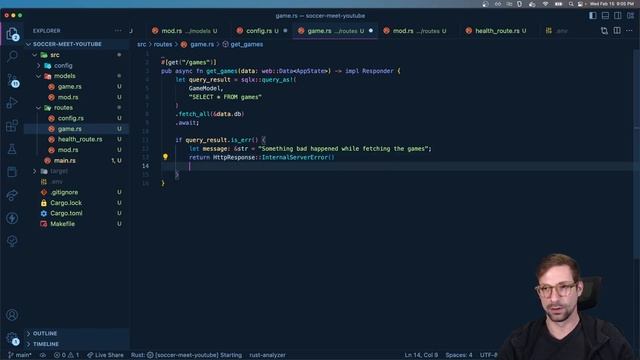Viewport: 640px width, 360px height.
Task: Switch to config.rs tab
Action: [x=262, y=31]
